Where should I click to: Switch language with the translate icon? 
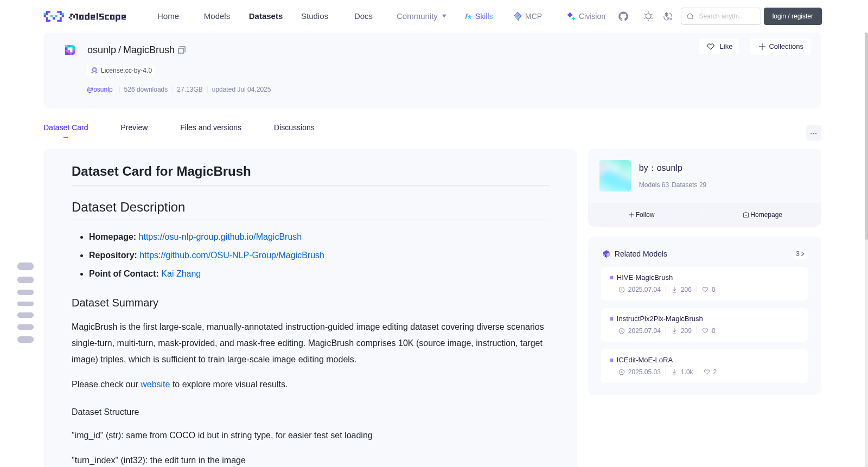[x=668, y=16]
